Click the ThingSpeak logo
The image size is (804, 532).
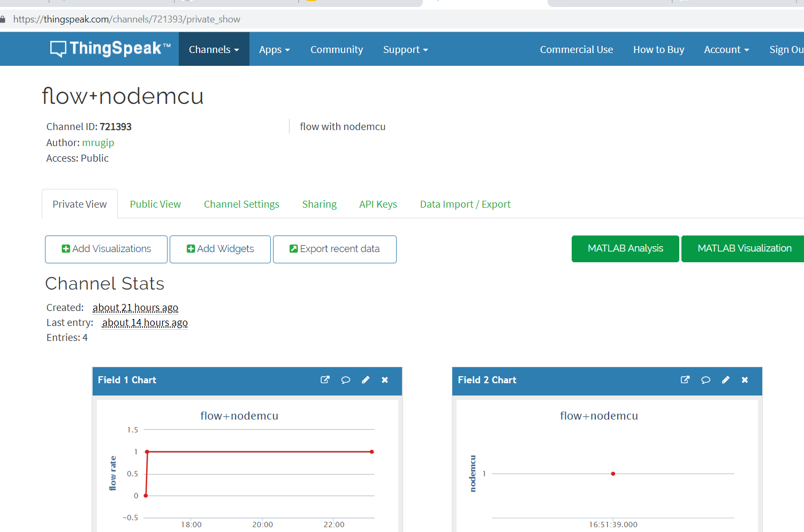(x=110, y=49)
